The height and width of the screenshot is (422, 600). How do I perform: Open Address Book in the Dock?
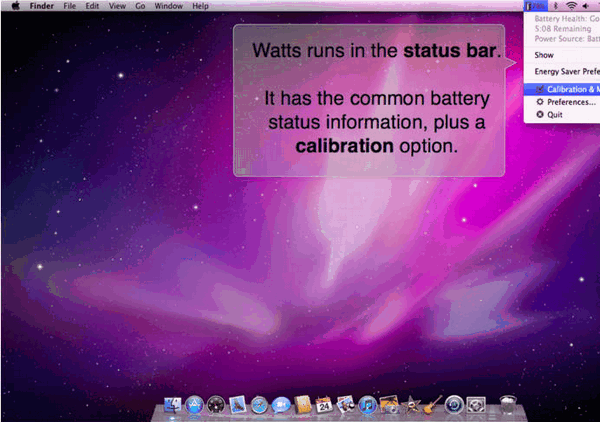pos(303,405)
